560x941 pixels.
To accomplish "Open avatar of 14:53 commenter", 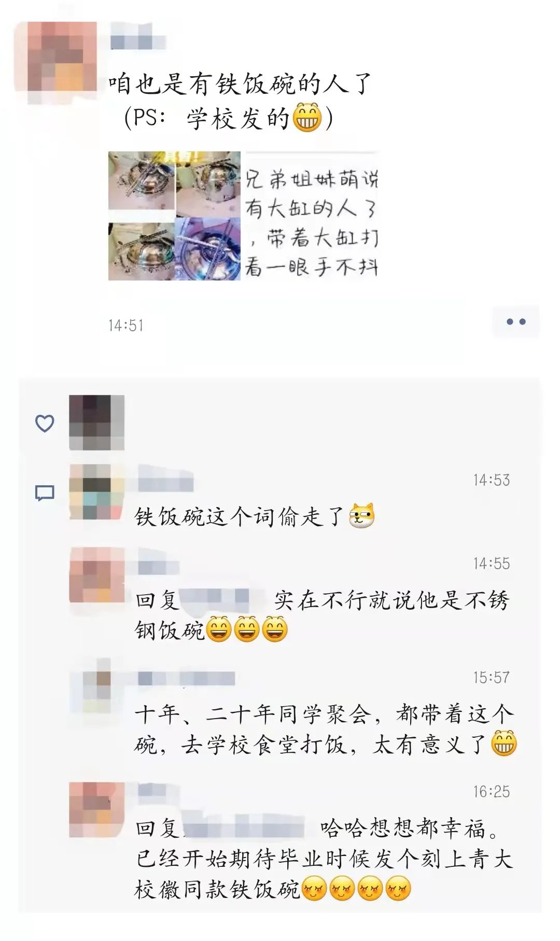I will pyautogui.click(x=97, y=492).
